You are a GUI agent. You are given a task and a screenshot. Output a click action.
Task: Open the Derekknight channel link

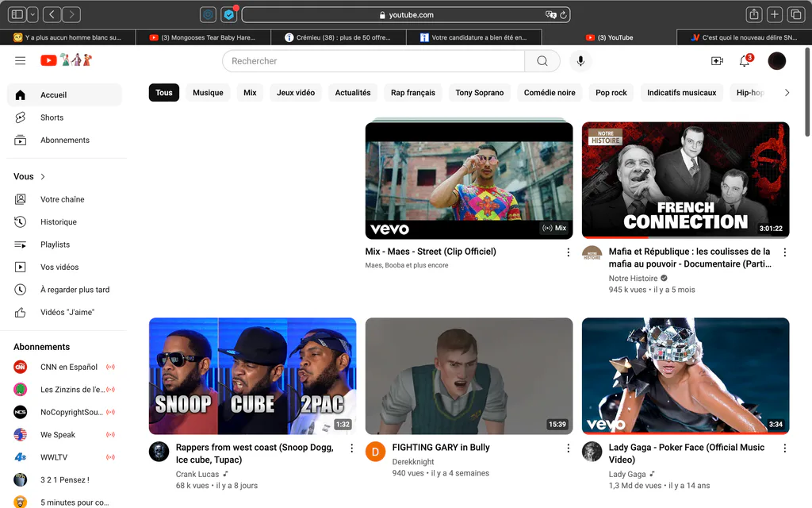(413, 462)
